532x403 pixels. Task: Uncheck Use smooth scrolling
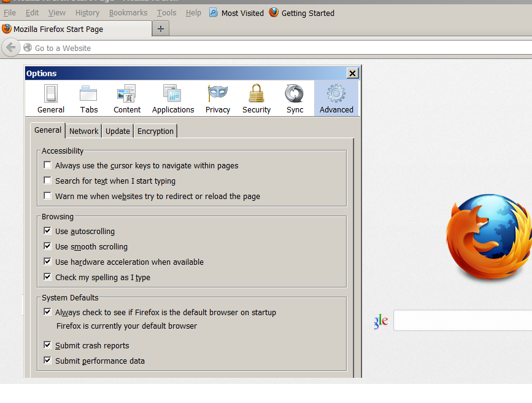(47, 246)
